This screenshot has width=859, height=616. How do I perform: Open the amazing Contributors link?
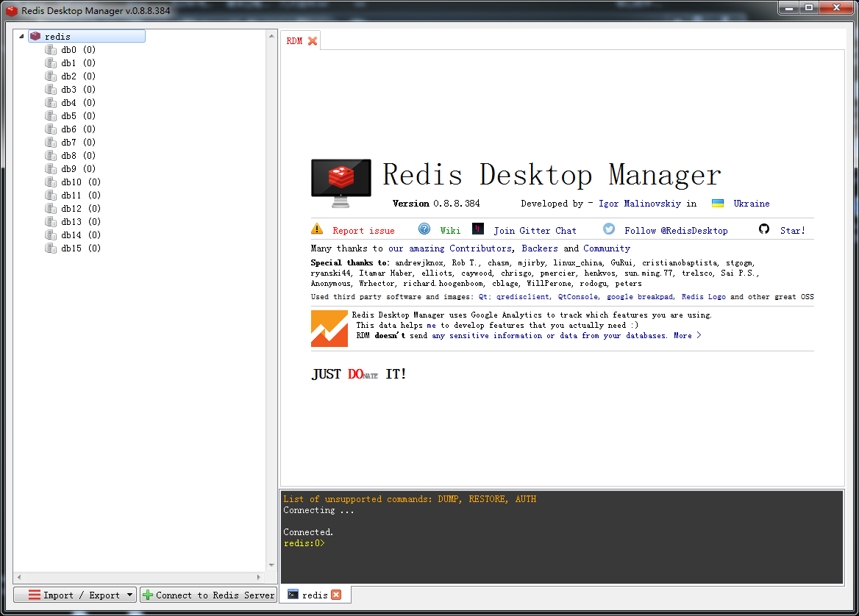tap(450, 248)
